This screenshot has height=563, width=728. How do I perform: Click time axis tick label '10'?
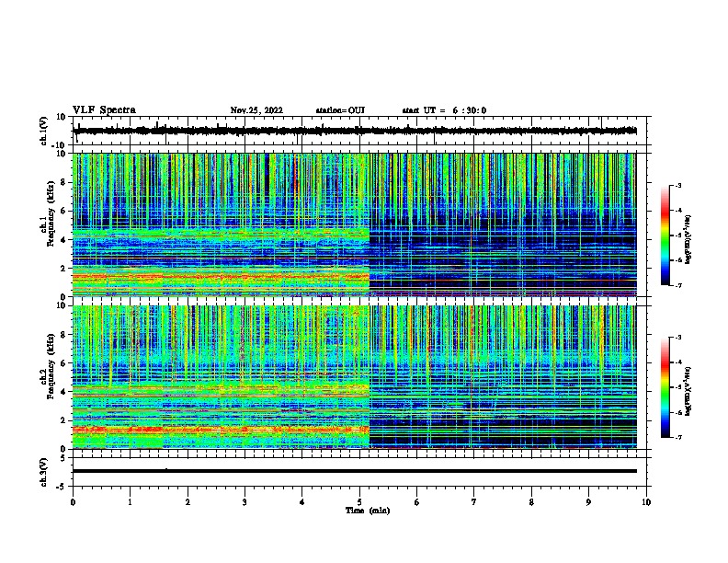(646, 502)
